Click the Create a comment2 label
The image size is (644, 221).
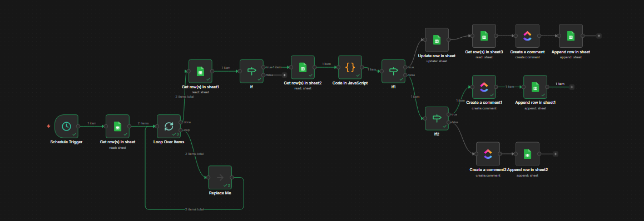tap(488, 169)
